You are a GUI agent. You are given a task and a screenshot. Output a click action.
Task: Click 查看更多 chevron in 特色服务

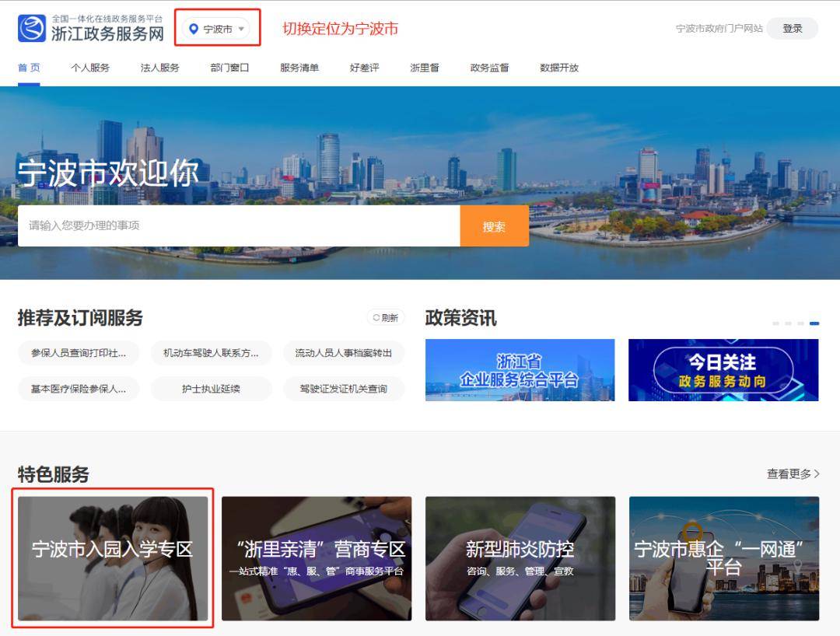[x=817, y=474]
